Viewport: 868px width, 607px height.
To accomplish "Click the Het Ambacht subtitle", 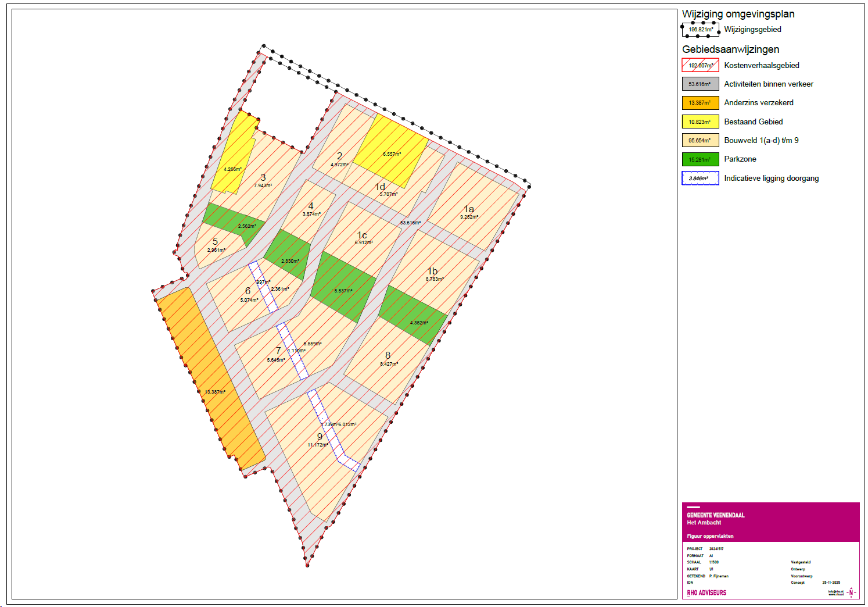I will [704, 523].
